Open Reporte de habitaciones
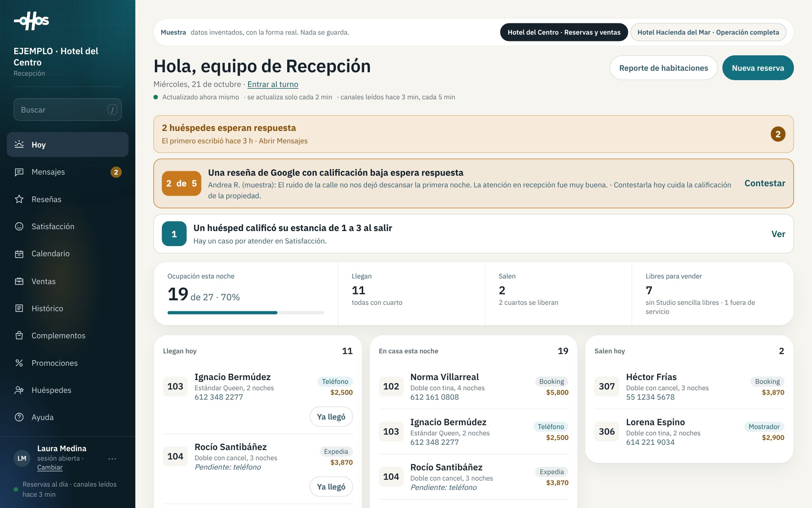This screenshot has height=508, width=812. pos(664,68)
